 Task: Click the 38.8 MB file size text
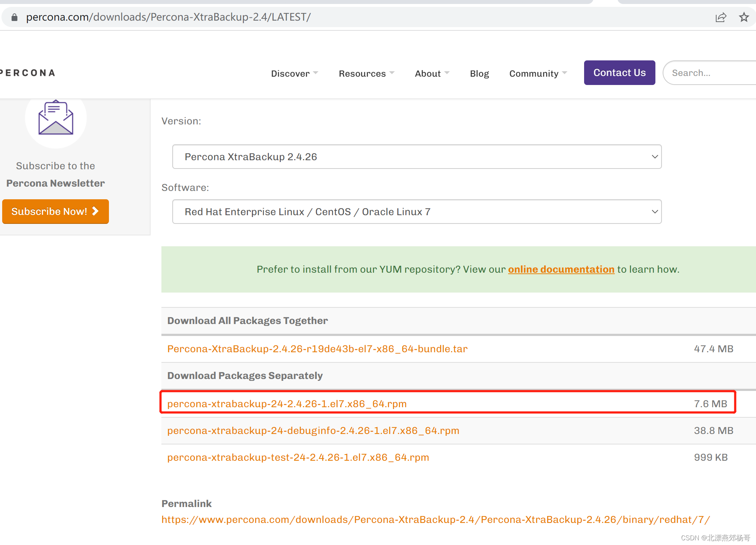click(x=714, y=430)
